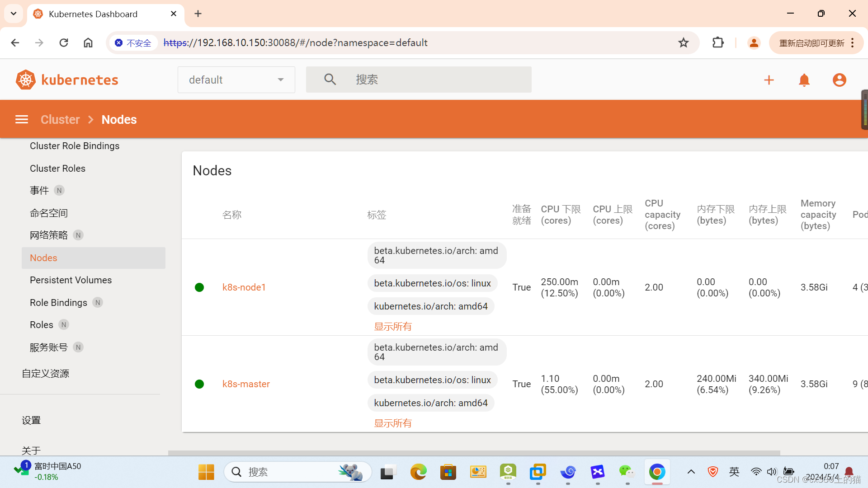Click the taskbar 搜索 search box
The height and width of the screenshot is (488, 868).
[x=298, y=472]
